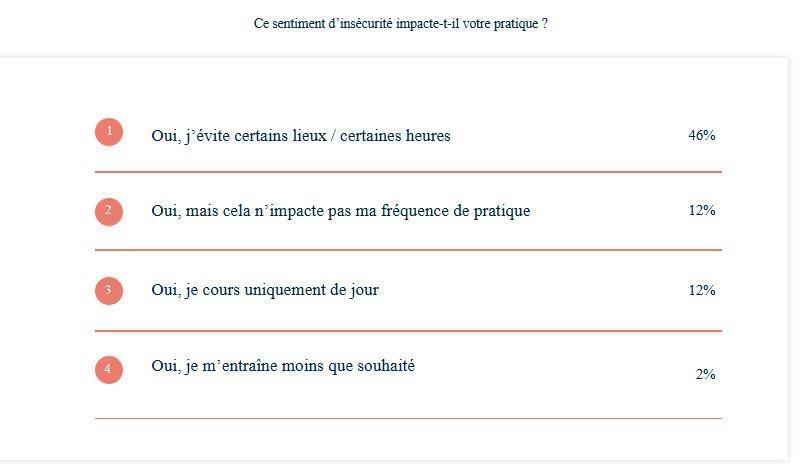Screen dimensions: 802x468
Task: Click the divider line under answer 3
Action: (408, 331)
